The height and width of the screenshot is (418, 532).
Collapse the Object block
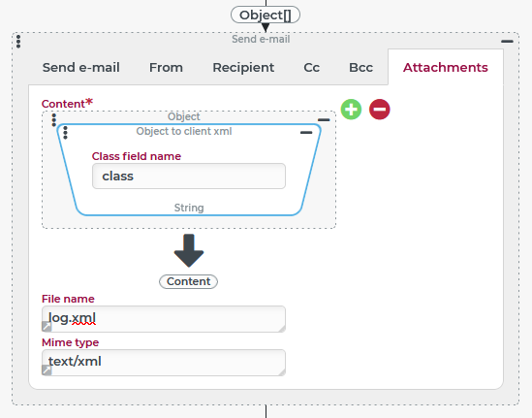click(324, 120)
